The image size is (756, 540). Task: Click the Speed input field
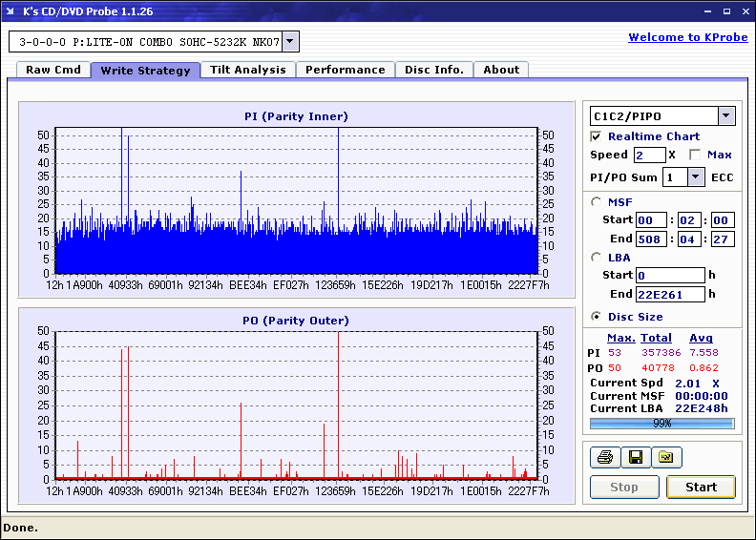click(649, 155)
